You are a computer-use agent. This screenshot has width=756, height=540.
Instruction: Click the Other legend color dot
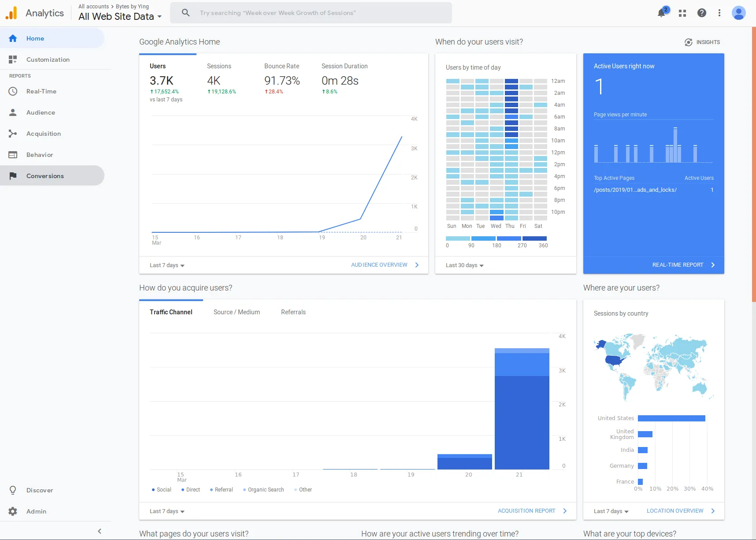point(296,490)
